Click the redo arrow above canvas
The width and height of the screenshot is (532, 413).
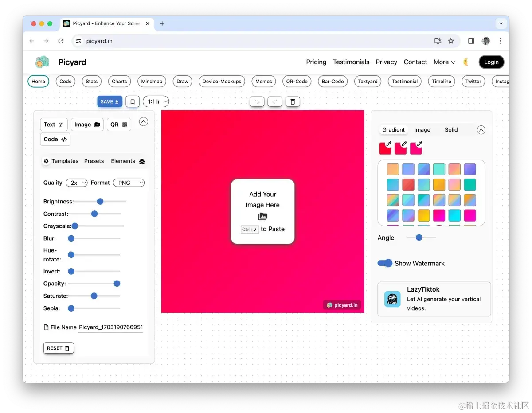click(275, 101)
